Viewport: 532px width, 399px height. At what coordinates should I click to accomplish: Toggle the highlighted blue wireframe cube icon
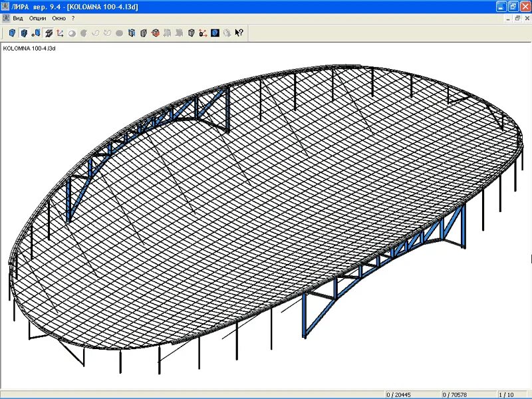(x=24, y=33)
